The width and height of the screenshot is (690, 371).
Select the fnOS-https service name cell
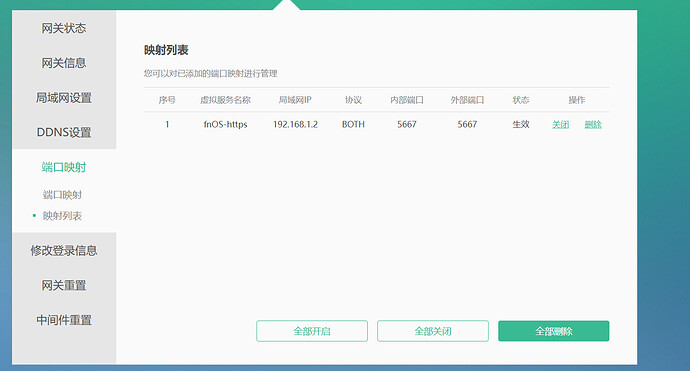pos(225,125)
